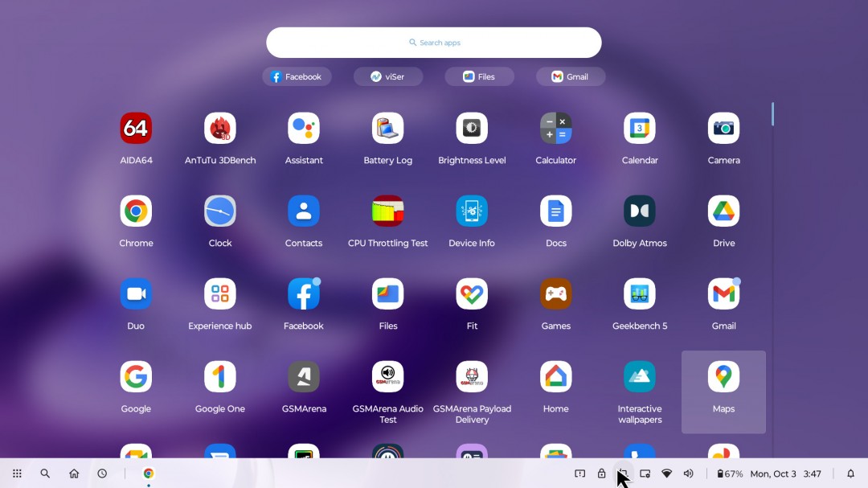
Task: Click the Mon, Oct 3 date
Action: pyautogui.click(x=773, y=474)
